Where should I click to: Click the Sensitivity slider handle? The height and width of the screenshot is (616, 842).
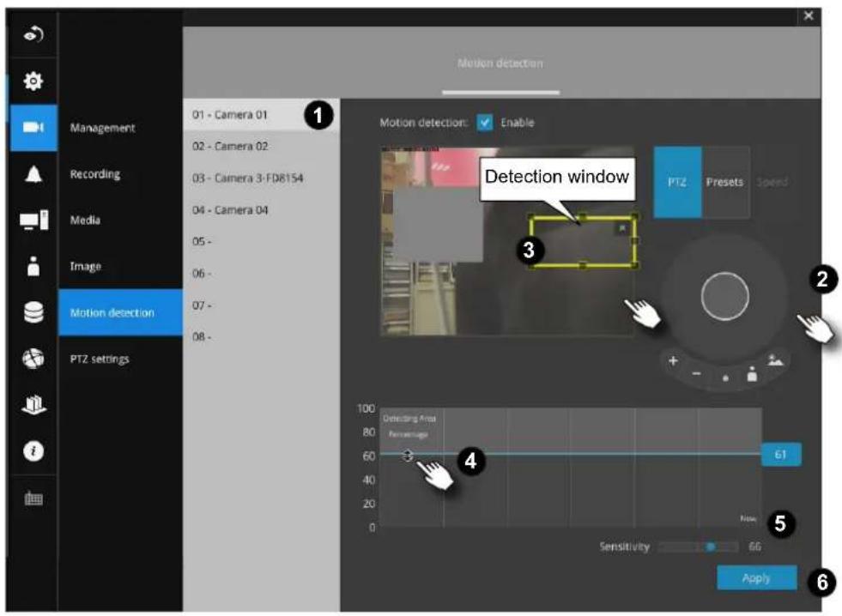[711, 547]
